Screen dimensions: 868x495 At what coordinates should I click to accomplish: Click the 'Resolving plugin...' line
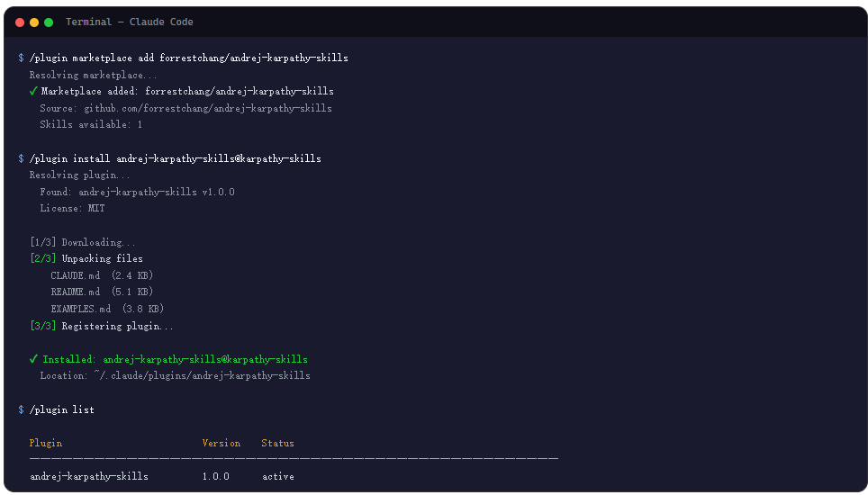pos(80,175)
